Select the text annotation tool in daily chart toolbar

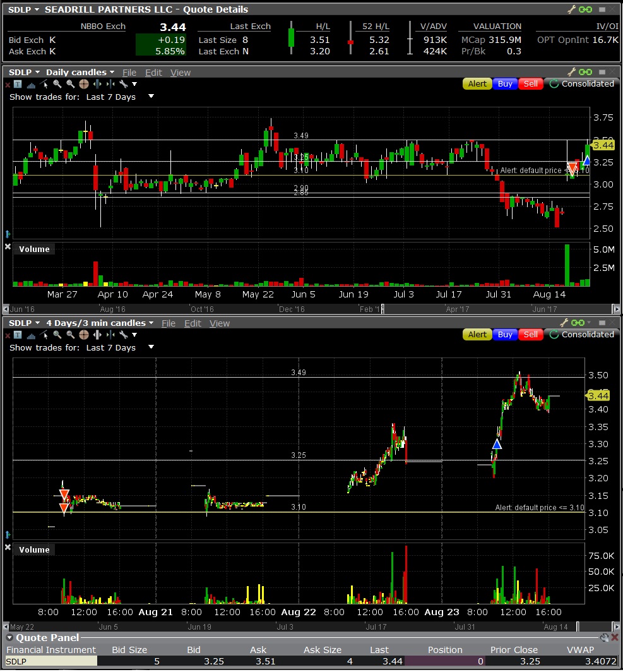(x=18, y=84)
